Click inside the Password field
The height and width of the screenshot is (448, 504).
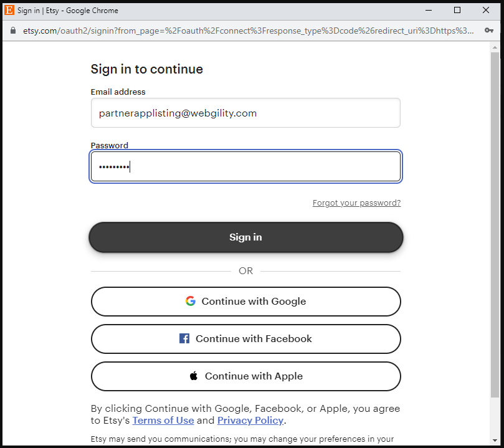pos(245,166)
